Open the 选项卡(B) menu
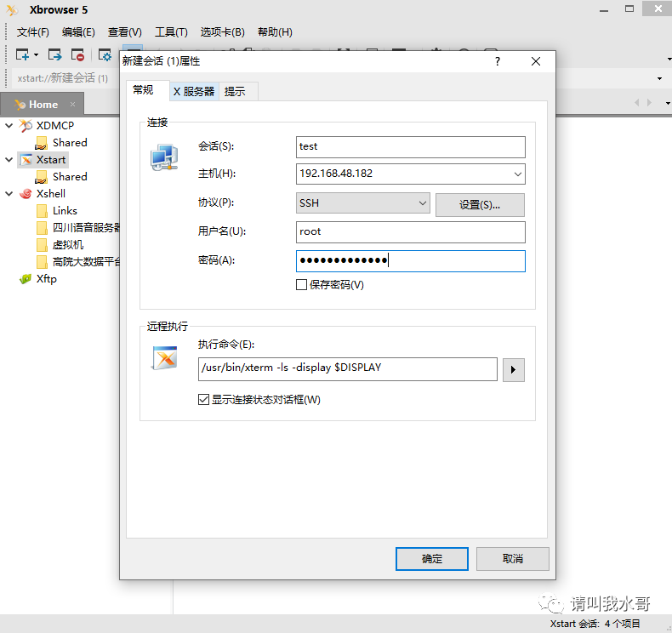The image size is (672, 633). [222, 32]
